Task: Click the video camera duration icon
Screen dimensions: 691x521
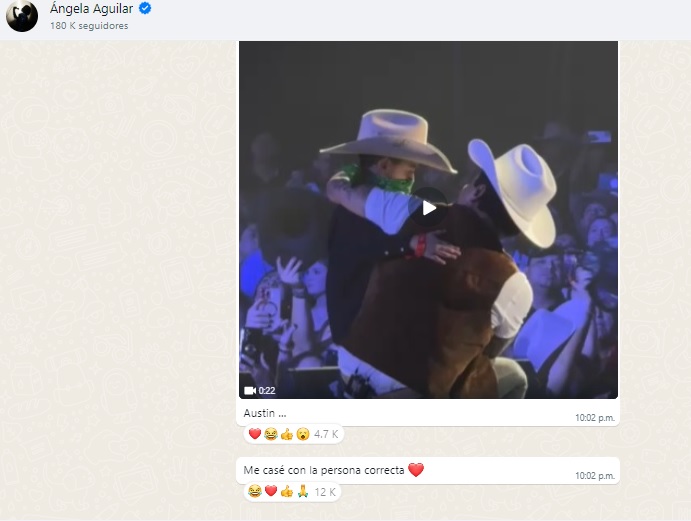Action: click(x=250, y=391)
